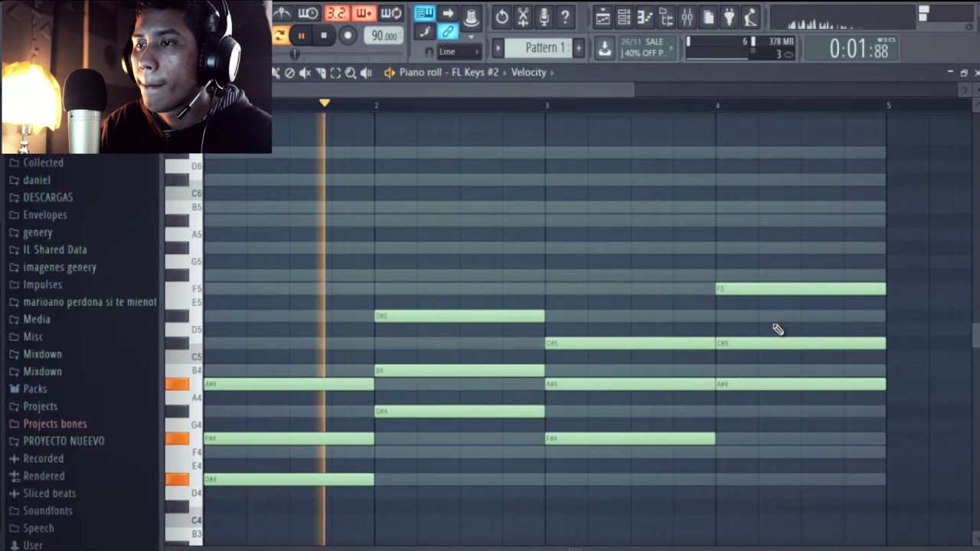The height and width of the screenshot is (551, 980).
Task: Click the piano roll horizontal scrollbar
Action: [x=453, y=90]
